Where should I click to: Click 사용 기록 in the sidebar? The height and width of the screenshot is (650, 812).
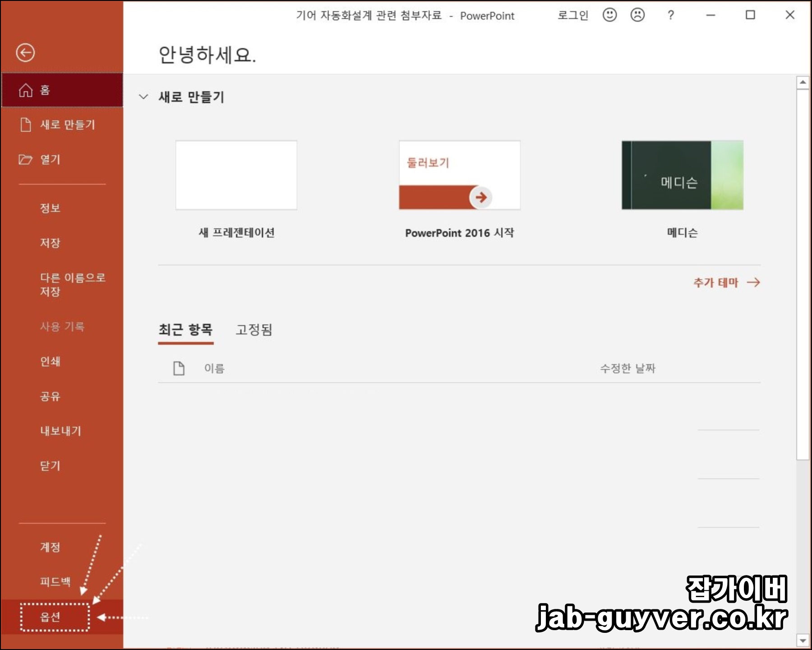(x=62, y=326)
